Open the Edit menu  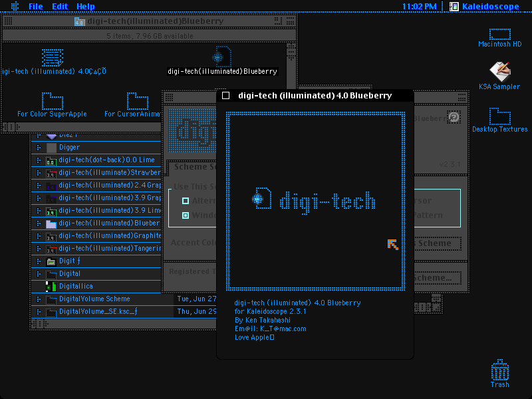(x=60, y=7)
